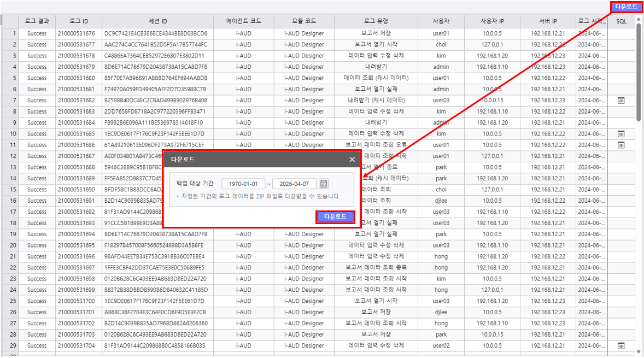Click the 사용자 IP column header
644x358 pixels.
(492, 21)
